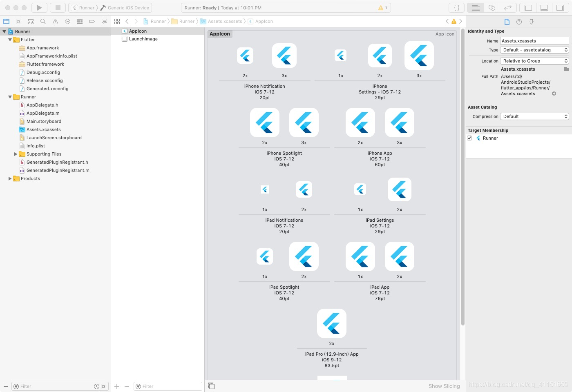
Task: Toggle the Navigator panel visibility
Action: coord(528,8)
